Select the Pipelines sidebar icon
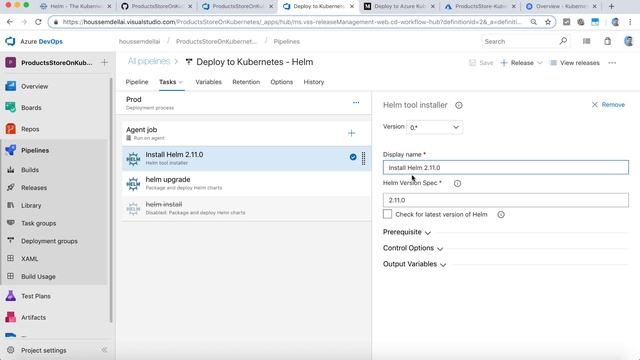The height and width of the screenshot is (360, 640). pos(11,150)
